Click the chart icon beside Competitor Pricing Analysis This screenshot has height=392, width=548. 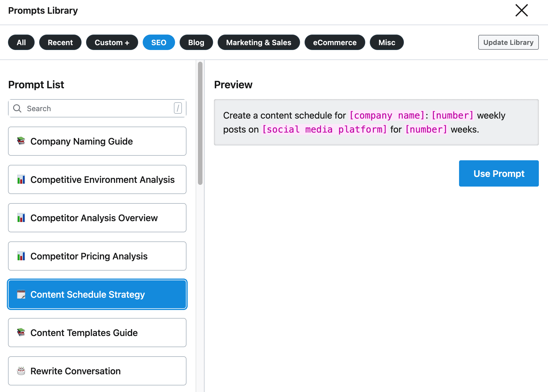coord(21,256)
